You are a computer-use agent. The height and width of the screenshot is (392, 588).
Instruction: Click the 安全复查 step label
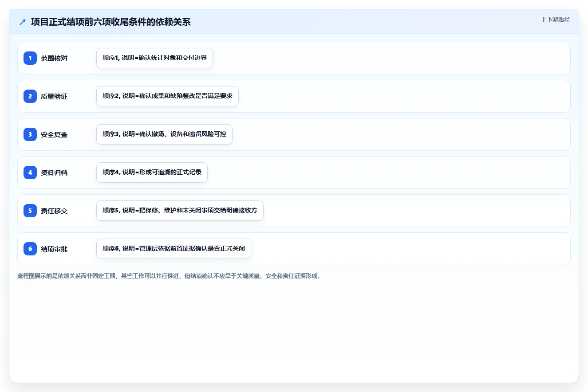pos(54,134)
